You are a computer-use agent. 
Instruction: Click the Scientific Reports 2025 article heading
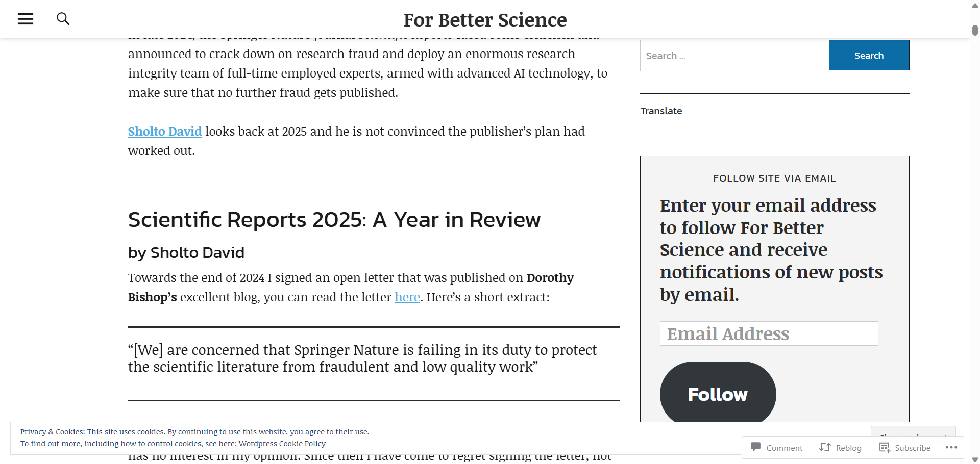tap(334, 220)
